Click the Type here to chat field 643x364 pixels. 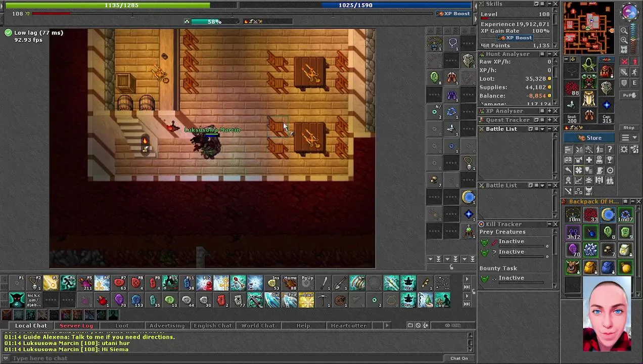point(227,358)
